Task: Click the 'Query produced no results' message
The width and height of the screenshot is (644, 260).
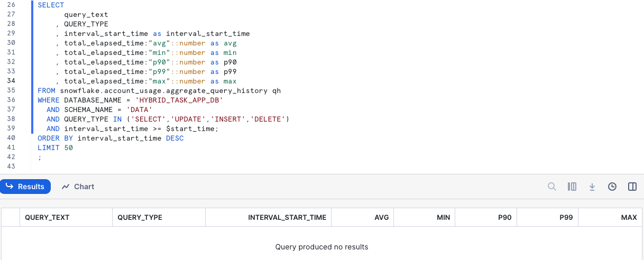Action: tap(321, 247)
